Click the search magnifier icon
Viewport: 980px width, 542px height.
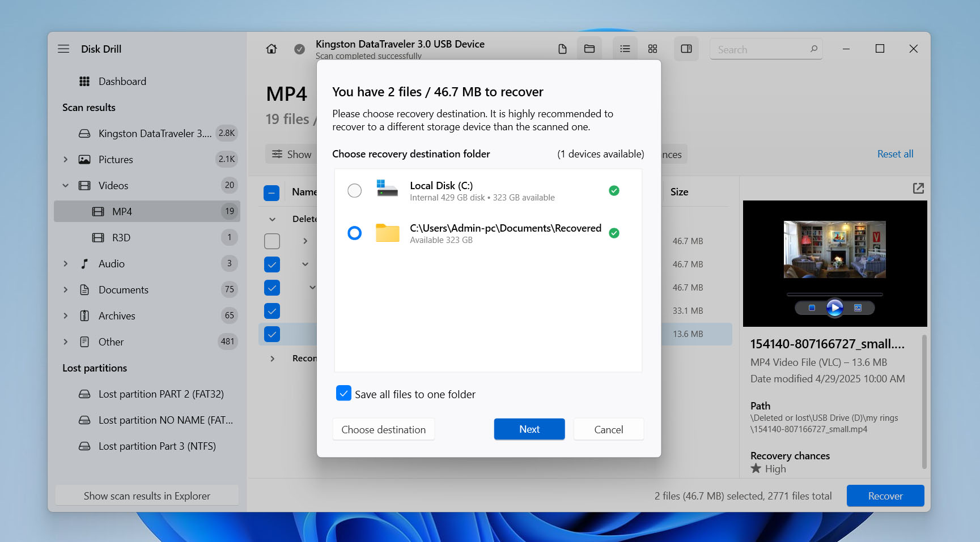814,49
